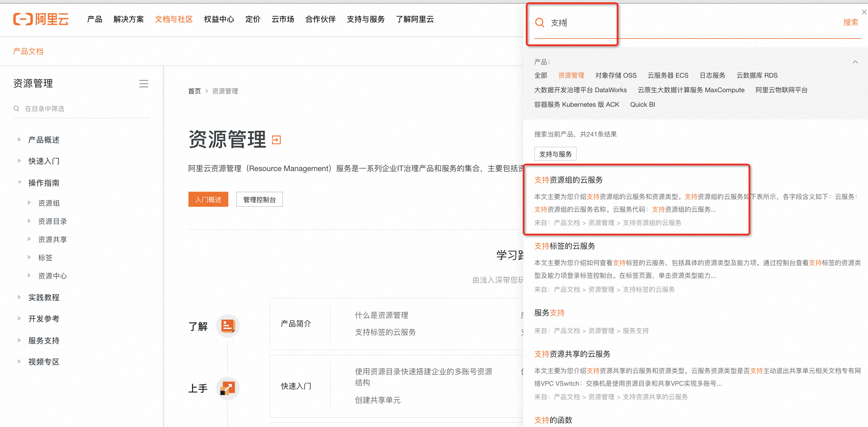Expand the 资源目录 tree item
Screen dimensions: 868x427
point(29,221)
